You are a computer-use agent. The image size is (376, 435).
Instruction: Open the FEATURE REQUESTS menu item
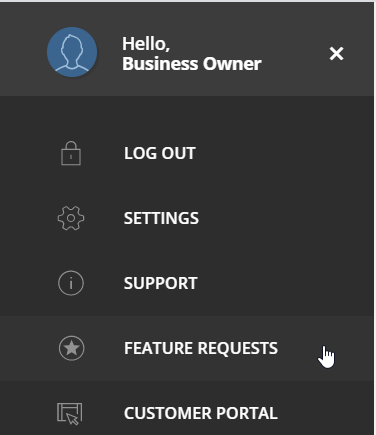(187, 348)
